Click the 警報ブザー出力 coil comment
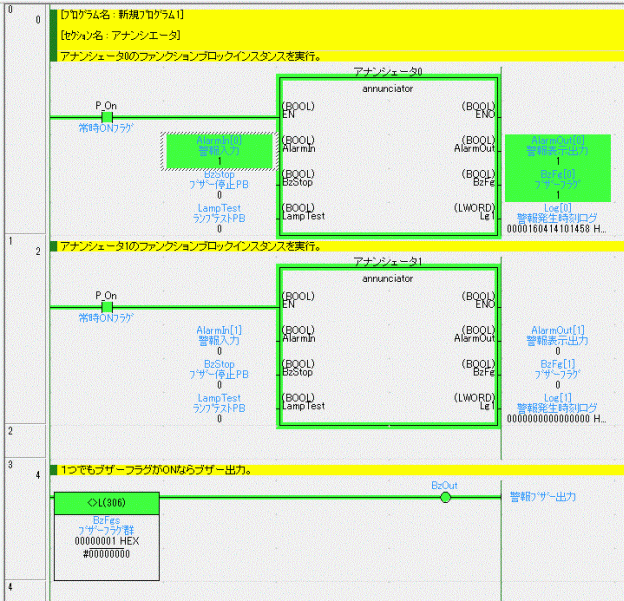The height and width of the screenshot is (601, 624). click(543, 497)
